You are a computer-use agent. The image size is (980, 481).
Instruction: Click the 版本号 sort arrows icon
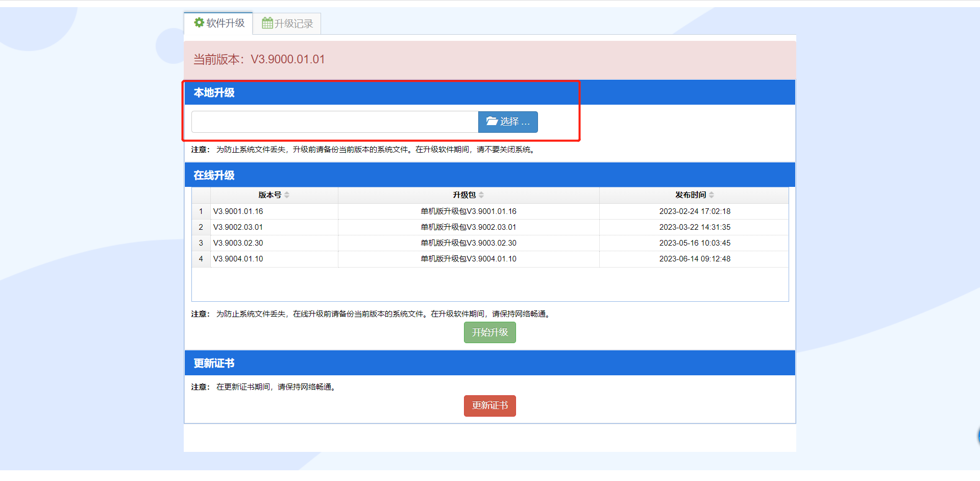pos(287,195)
